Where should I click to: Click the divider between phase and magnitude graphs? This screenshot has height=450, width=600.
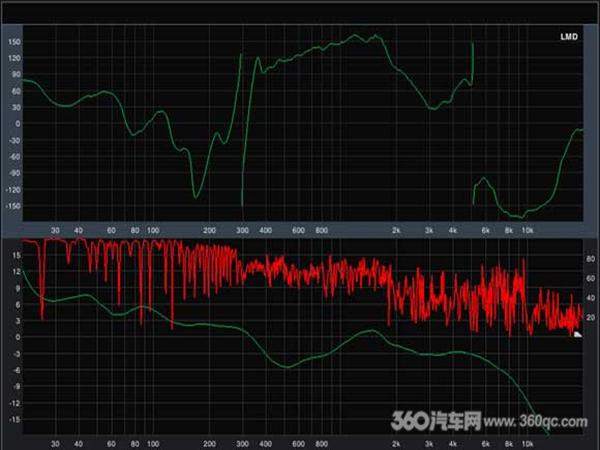pyautogui.click(x=300, y=236)
